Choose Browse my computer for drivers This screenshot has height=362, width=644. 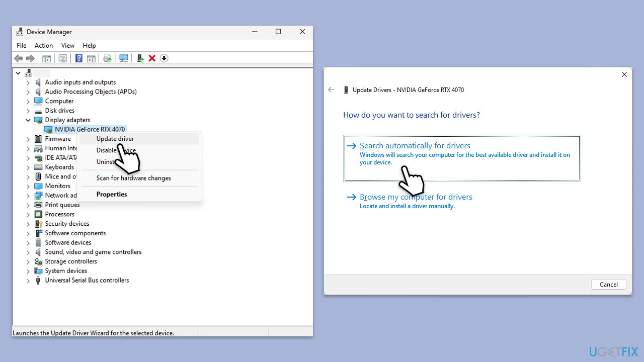pyautogui.click(x=416, y=197)
